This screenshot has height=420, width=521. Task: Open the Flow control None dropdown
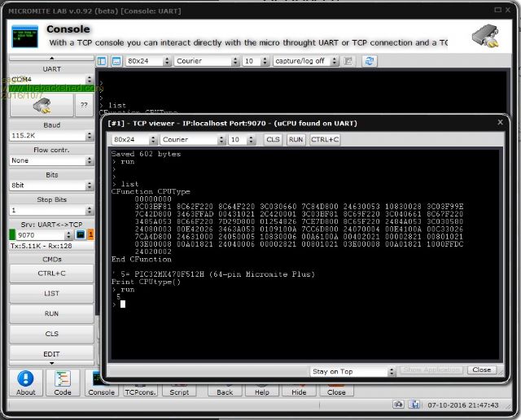tap(51, 160)
